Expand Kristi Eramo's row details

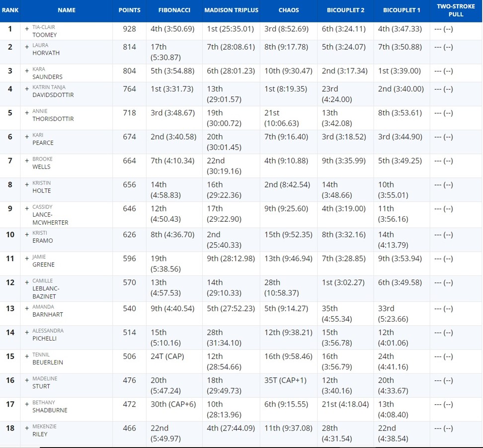click(x=27, y=235)
